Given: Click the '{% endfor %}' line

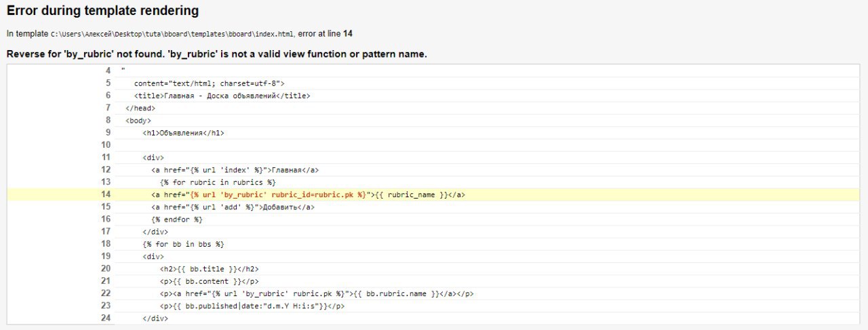Looking at the screenshot, I should (177, 219).
